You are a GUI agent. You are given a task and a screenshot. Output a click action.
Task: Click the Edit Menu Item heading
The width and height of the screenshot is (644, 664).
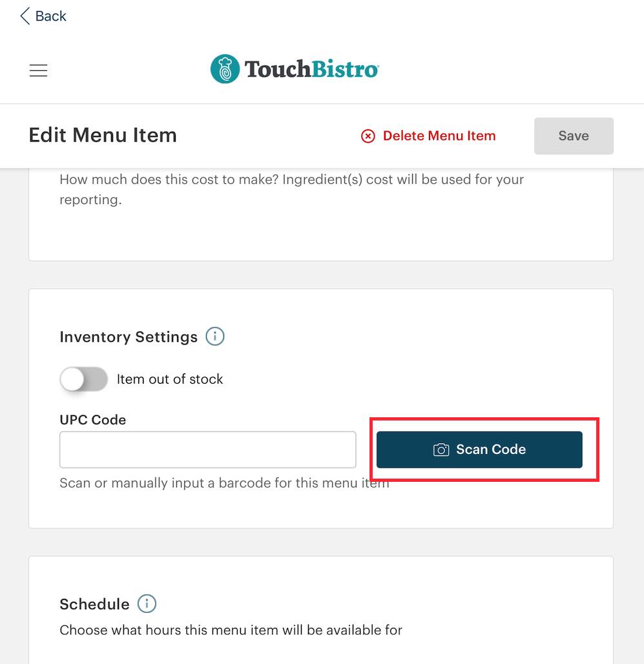[103, 135]
